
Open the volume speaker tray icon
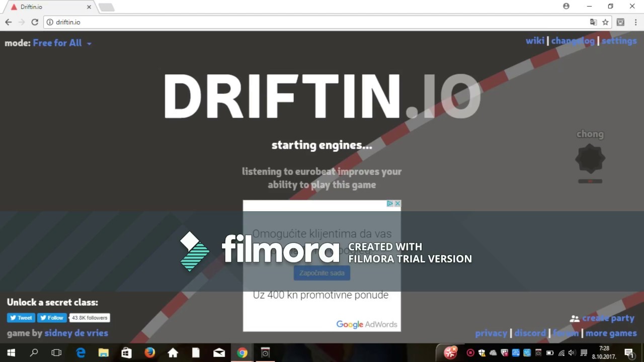[x=572, y=353]
